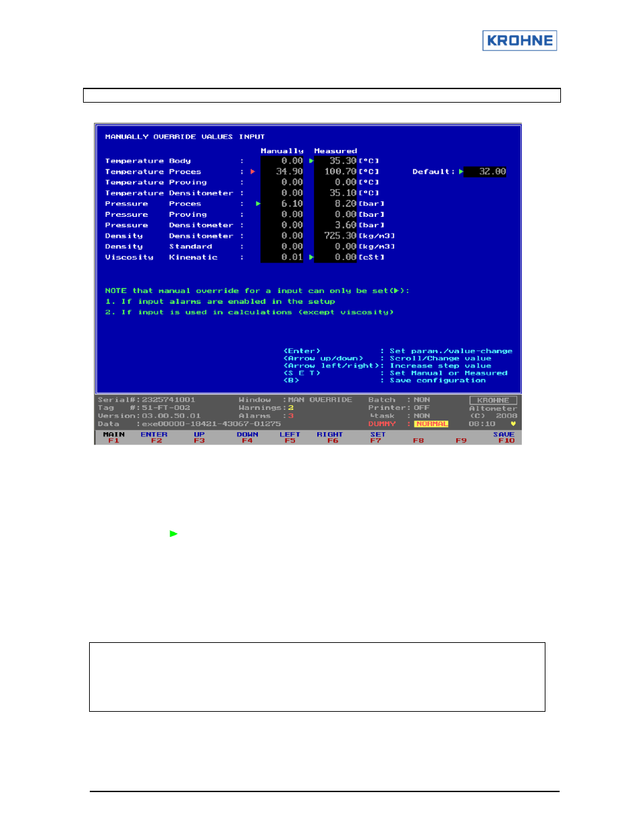Click the RIGHT F6 function key
This screenshot has height=834, width=644.
tap(330, 438)
